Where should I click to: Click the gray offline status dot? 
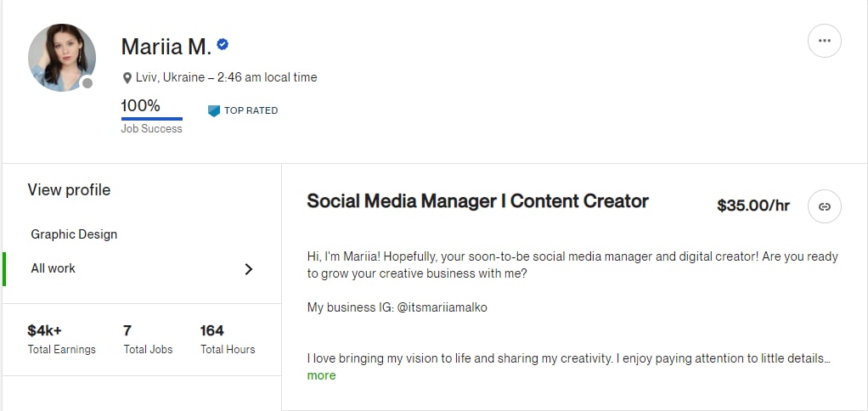coord(87,83)
